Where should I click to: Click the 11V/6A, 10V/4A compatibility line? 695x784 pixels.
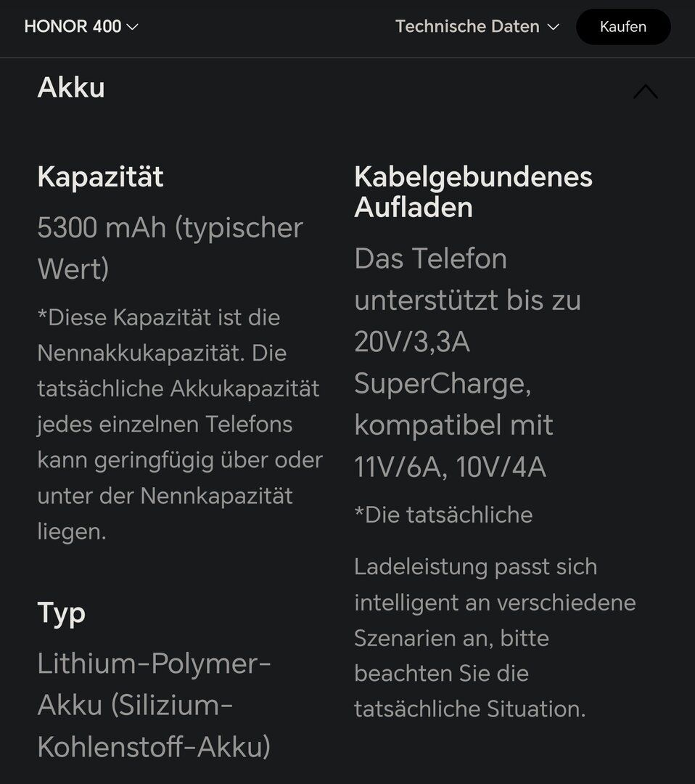tap(450, 467)
